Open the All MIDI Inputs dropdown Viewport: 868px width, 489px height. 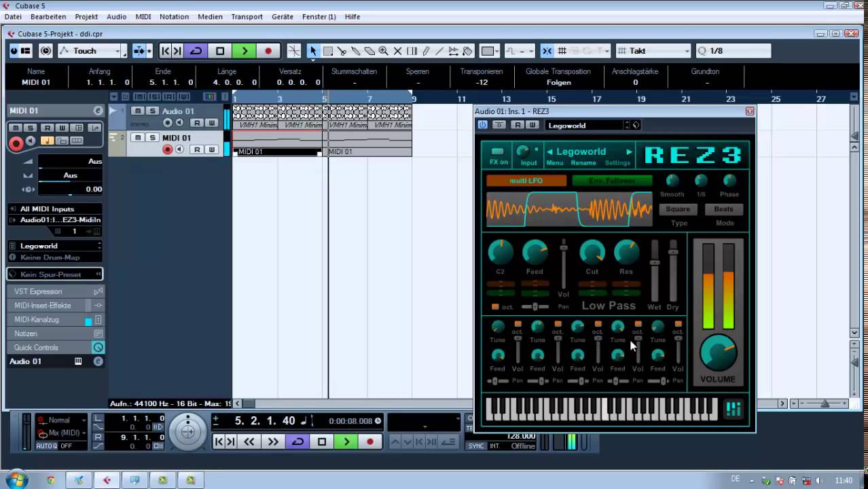55,209
